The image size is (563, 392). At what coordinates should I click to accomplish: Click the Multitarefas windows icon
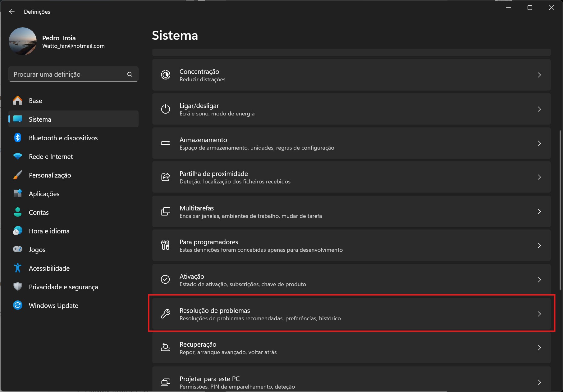[x=166, y=211]
